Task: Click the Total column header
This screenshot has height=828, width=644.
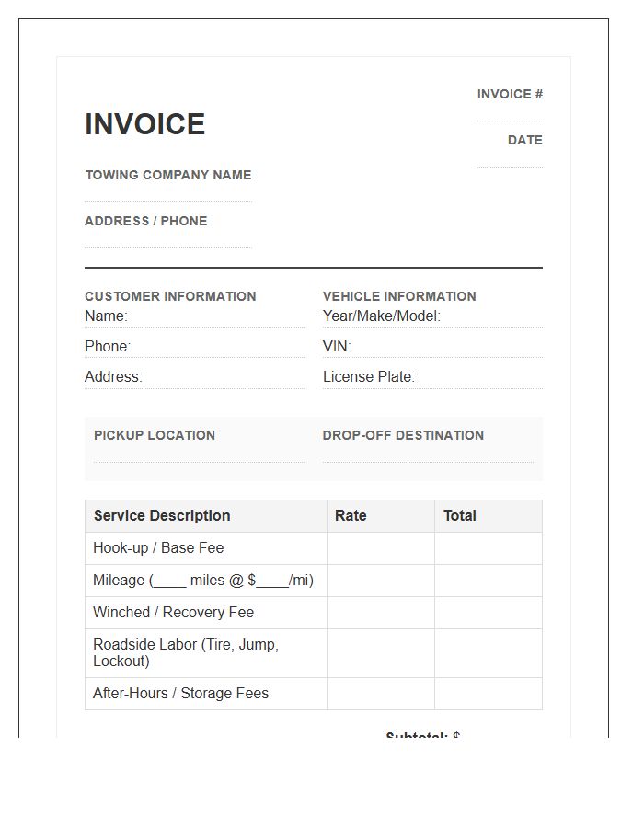Action: coord(489,516)
